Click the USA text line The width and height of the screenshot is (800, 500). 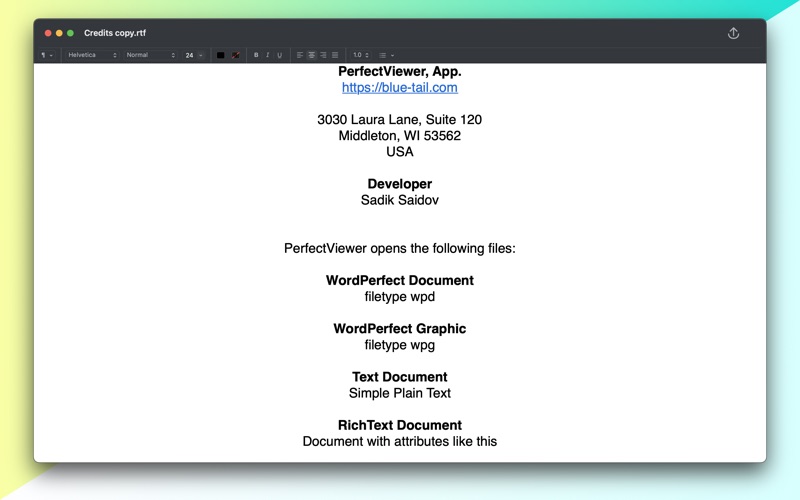[399, 152]
